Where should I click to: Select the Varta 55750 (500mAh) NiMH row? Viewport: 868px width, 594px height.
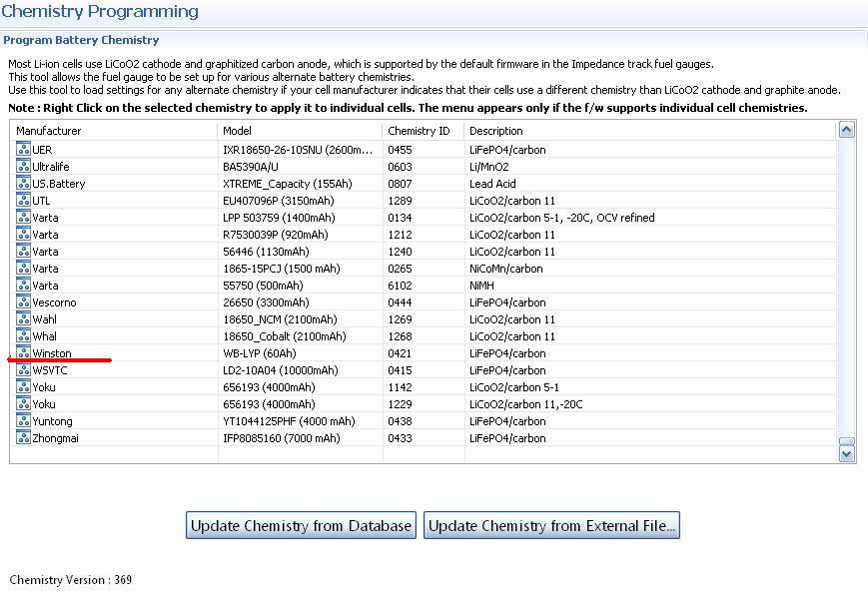[x=424, y=286]
